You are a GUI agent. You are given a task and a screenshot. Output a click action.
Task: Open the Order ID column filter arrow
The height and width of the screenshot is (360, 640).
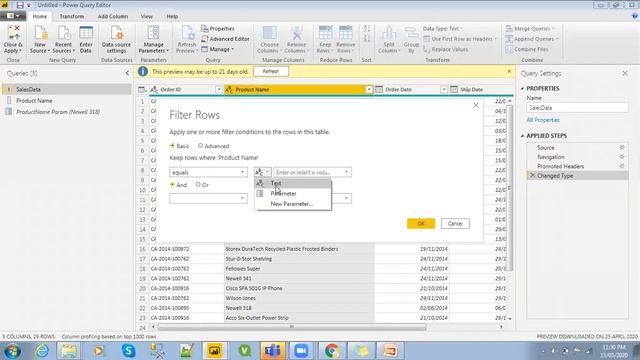(x=218, y=89)
